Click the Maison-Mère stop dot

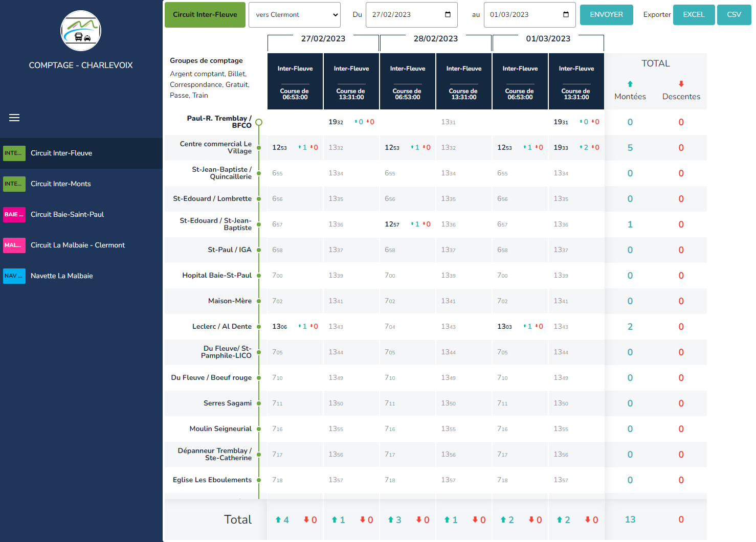(x=259, y=301)
